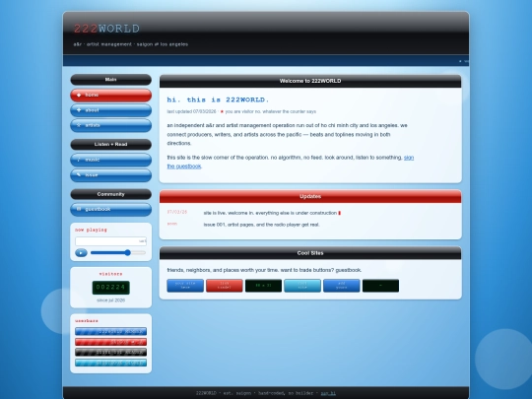The image size is (532, 399).
Task: Go to the about page
Action: 111,110
